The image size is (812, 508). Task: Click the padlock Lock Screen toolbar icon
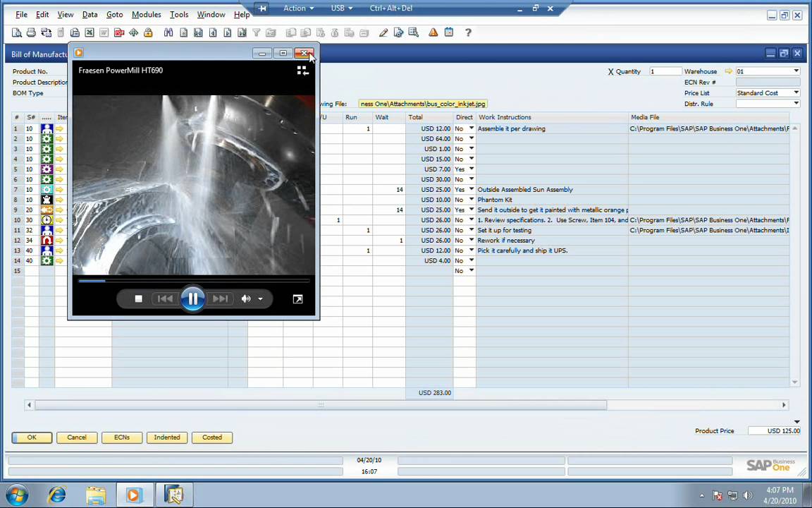point(148,32)
